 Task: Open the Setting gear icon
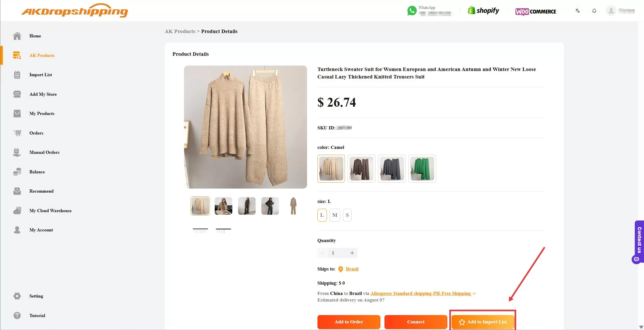[x=17, y=296]
